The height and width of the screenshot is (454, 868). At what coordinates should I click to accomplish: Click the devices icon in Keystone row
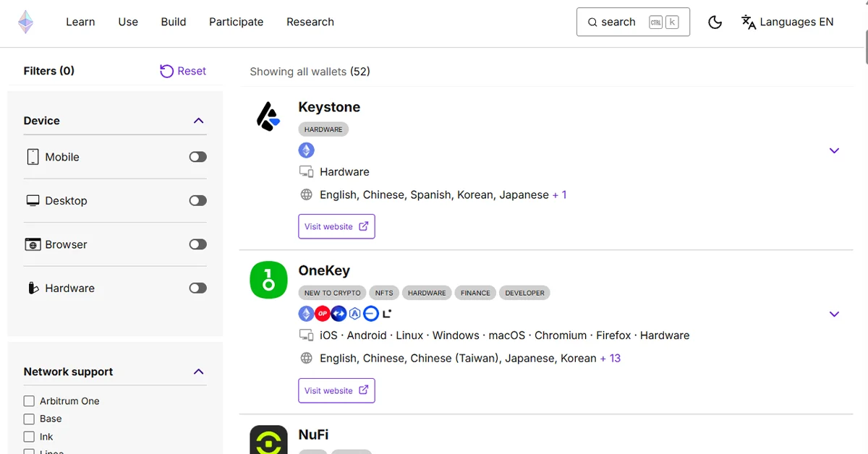coord(307,172)
